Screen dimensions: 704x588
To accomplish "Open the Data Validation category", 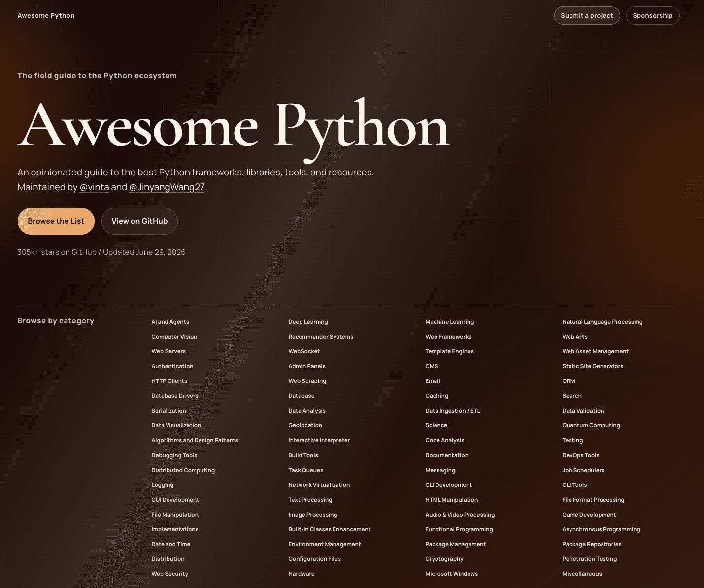I will 583,411.
